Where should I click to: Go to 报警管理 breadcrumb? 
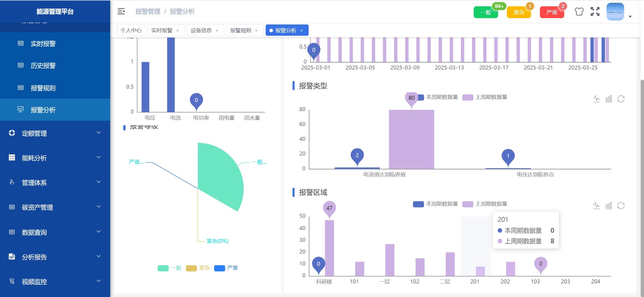click(x=148, y=11)
